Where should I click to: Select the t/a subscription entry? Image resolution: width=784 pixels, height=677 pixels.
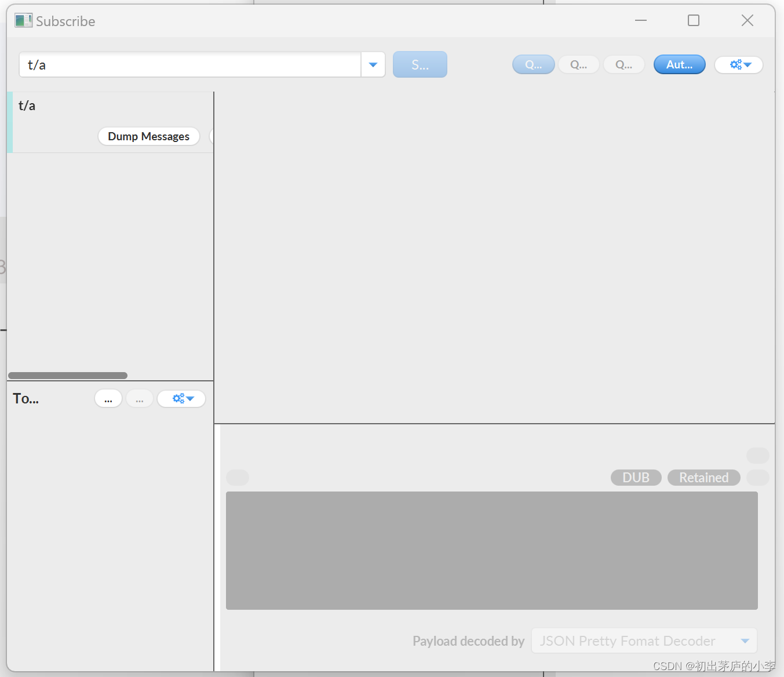110,122
